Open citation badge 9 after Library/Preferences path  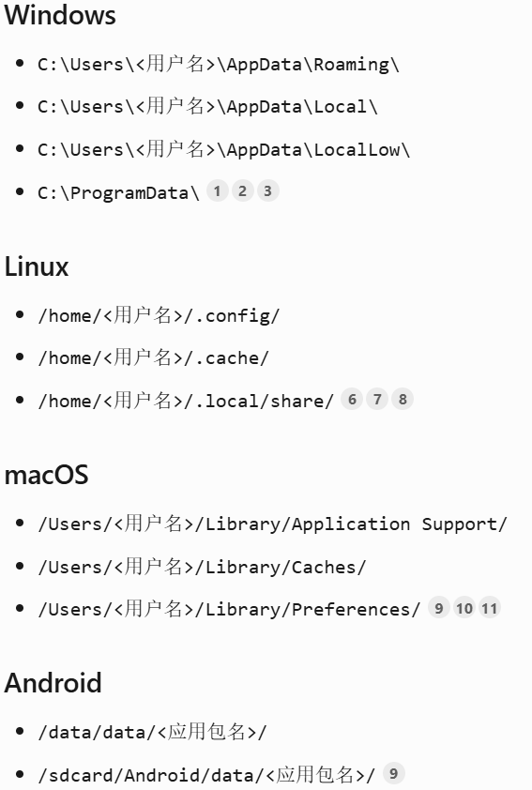tap(439, 608)
